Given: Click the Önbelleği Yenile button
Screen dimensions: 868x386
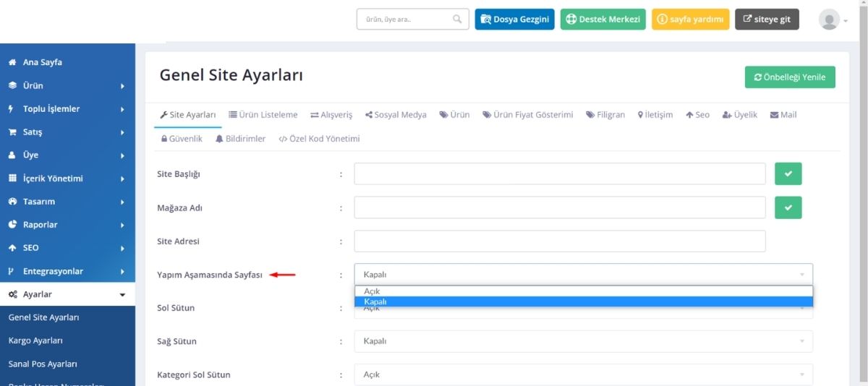Looking at the screenshot, I should point(790,77).
